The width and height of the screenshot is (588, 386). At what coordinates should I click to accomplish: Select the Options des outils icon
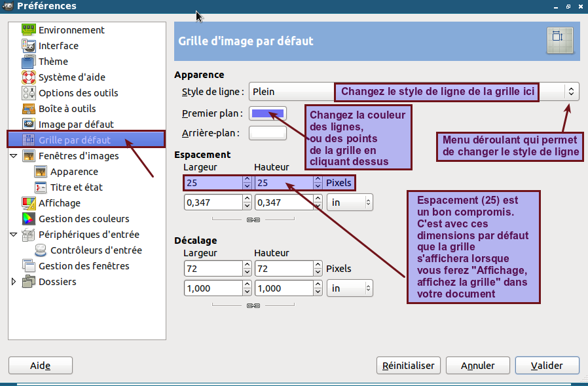tap(28, 93)
